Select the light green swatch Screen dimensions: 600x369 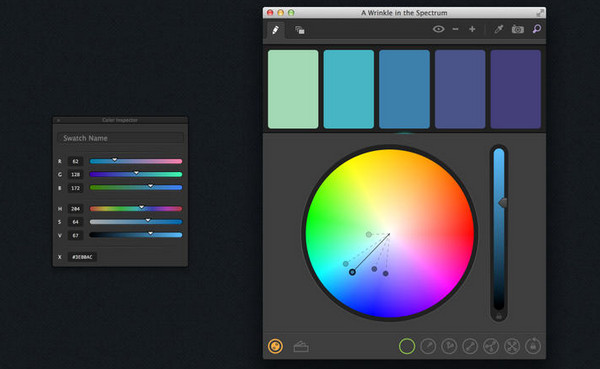click(293, 89)
